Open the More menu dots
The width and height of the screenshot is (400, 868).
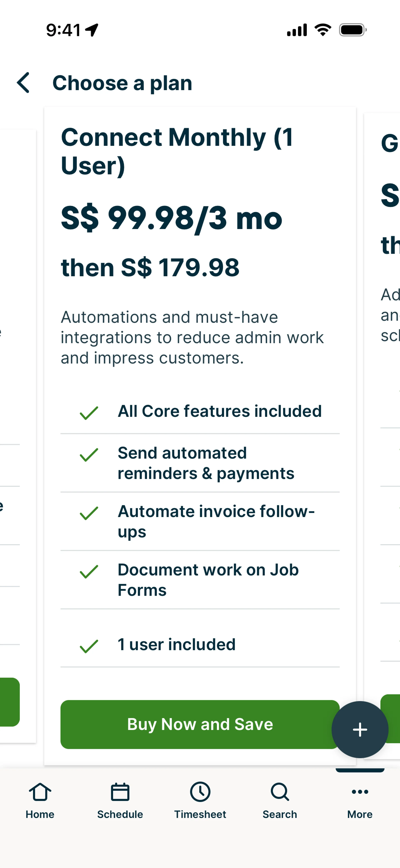pyautogui.click(x=360, y=792)
